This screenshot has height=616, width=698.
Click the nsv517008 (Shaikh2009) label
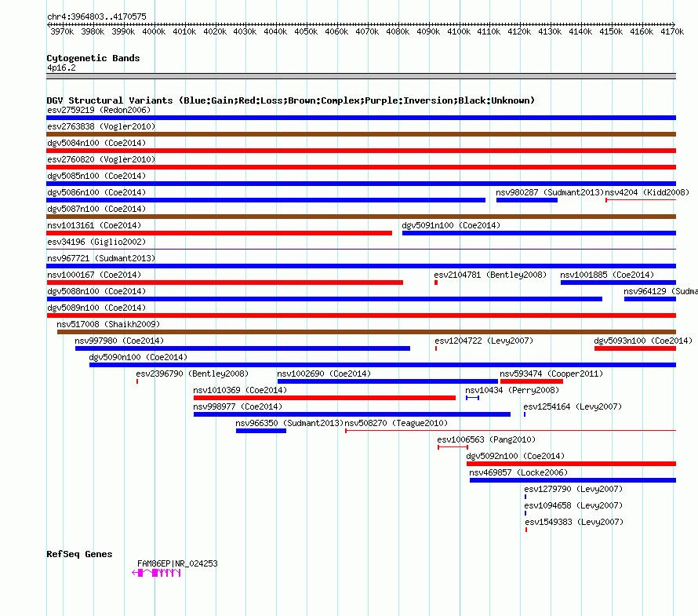click(x=108, y=324)
